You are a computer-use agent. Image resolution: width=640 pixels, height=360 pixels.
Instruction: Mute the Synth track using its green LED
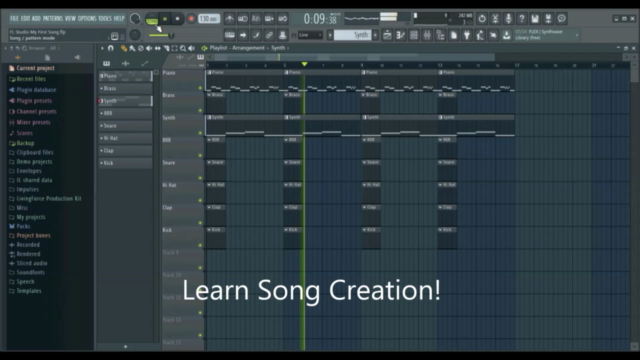tap(200, 133)
